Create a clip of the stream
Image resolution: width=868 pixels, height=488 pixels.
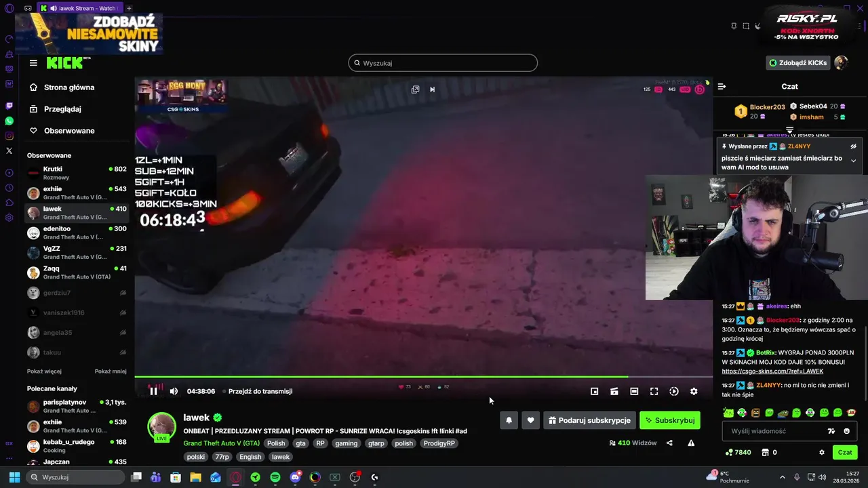click(614, 391)
